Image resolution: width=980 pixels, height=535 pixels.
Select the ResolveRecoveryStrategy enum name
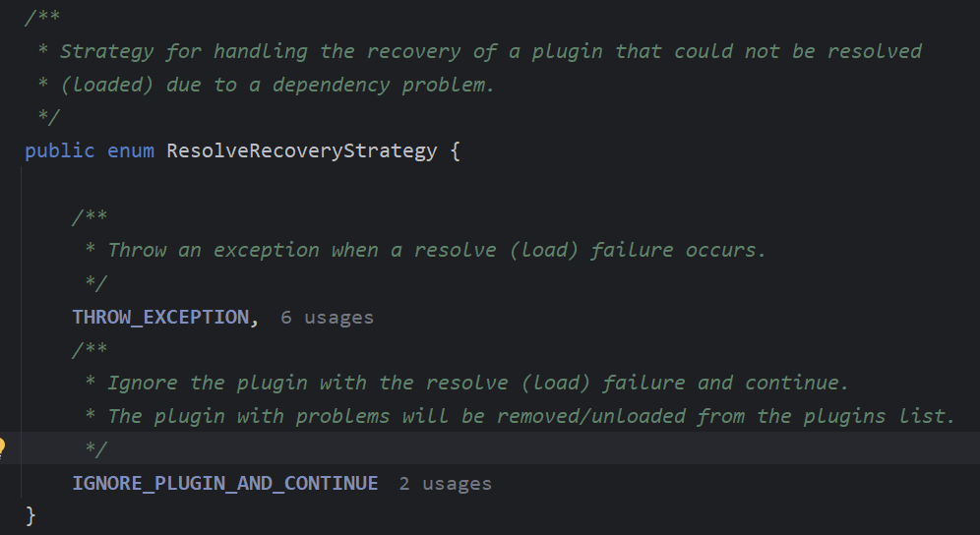point(302,151)
